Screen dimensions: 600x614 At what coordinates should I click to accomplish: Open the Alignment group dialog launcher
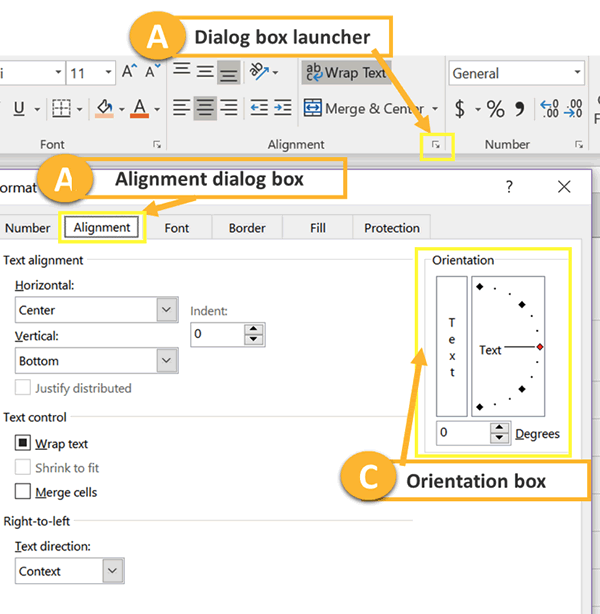[x=436, y=145]
